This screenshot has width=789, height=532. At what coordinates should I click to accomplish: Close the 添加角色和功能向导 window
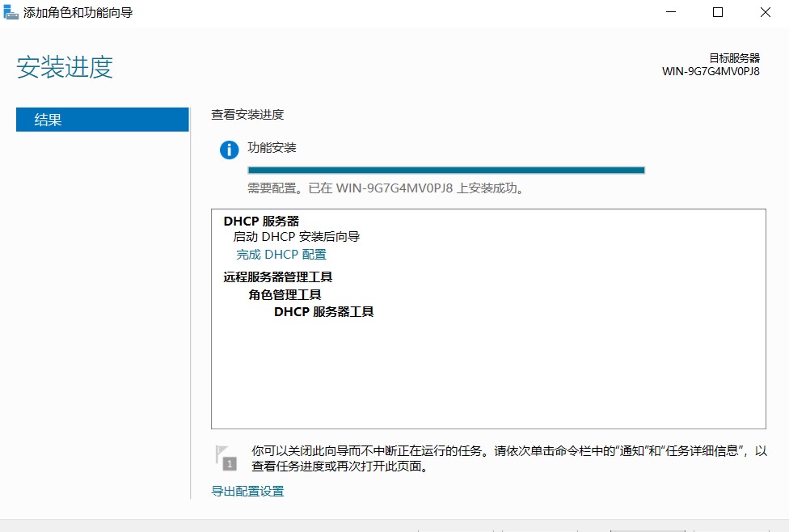pyautogui.click(x=766, y=12)
